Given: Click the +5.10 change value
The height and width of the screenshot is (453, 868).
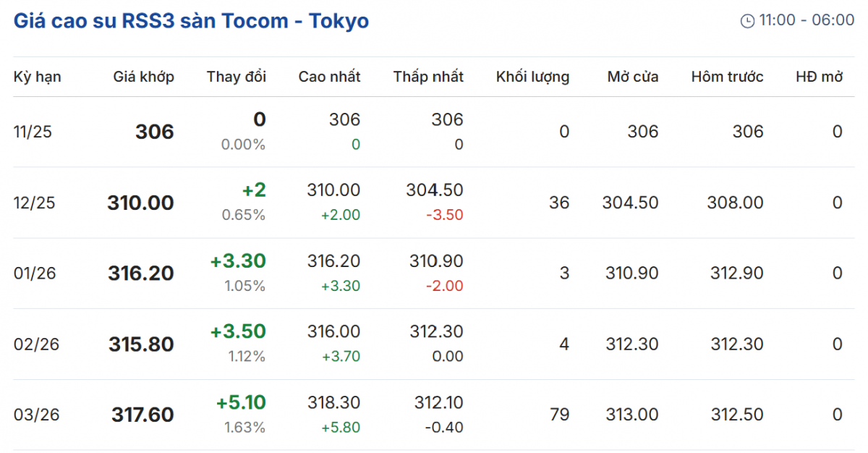Looking at the screenshot, I should pyautogui.click(x=241, y=402).
